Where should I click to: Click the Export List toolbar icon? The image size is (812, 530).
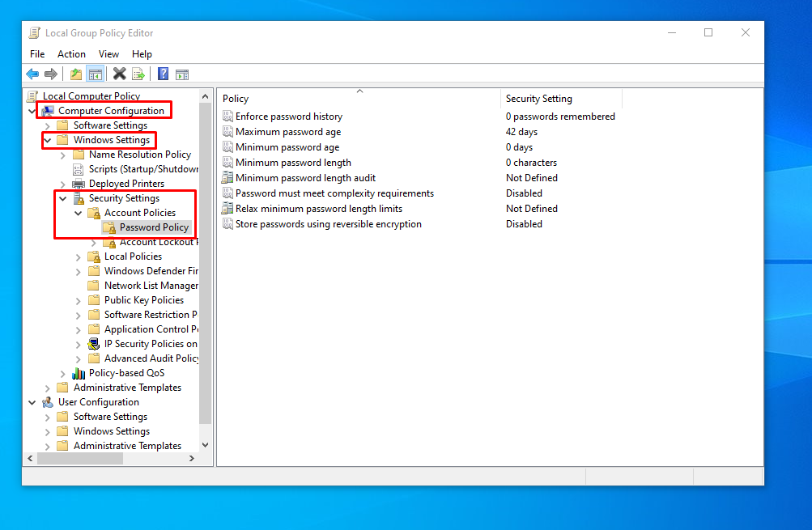click(138, 74)
